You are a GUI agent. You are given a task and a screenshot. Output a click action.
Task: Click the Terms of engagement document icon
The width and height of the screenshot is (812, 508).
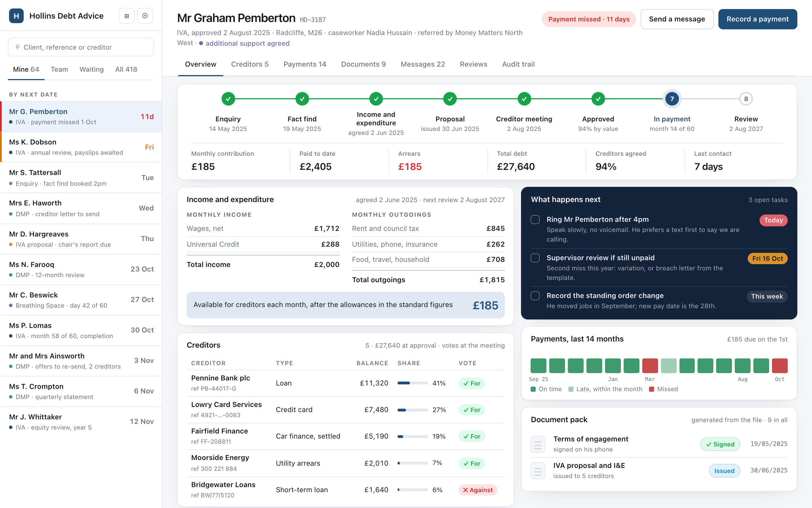tap(538, 444)
